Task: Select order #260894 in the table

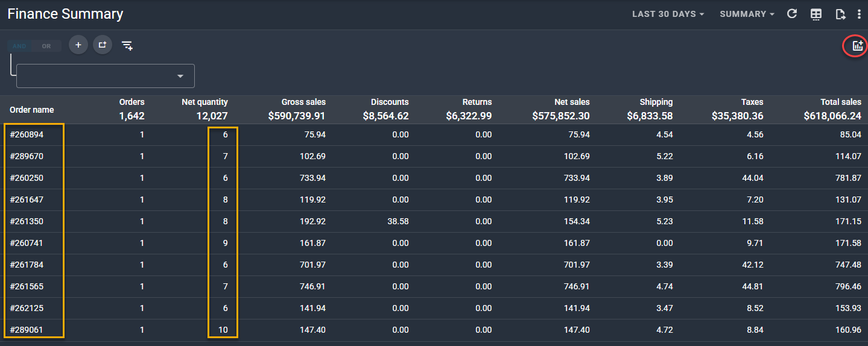Action: [27, 134]
